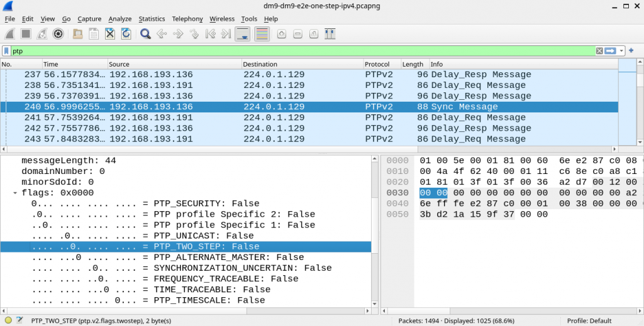Sort by the Source column header
The height and width of the screenshot is (326, 644).
175,64
